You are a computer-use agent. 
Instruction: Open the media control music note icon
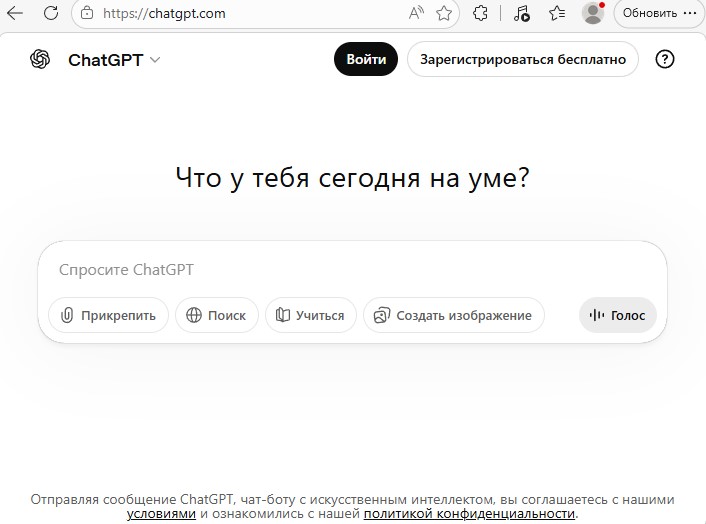(x=521, y=14)
